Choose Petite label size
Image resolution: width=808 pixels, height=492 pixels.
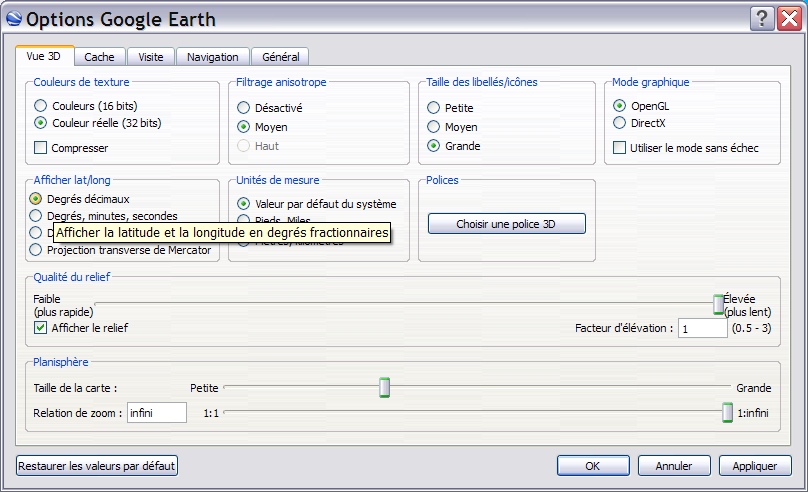[x=450, y=108]
